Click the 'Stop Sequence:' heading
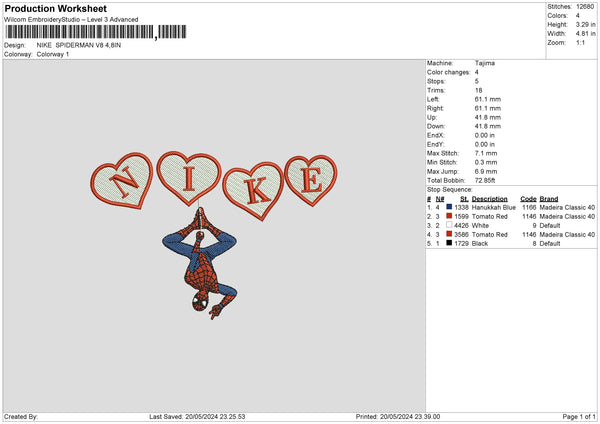This screenshot has width=600, height=424. click(450, 190)
